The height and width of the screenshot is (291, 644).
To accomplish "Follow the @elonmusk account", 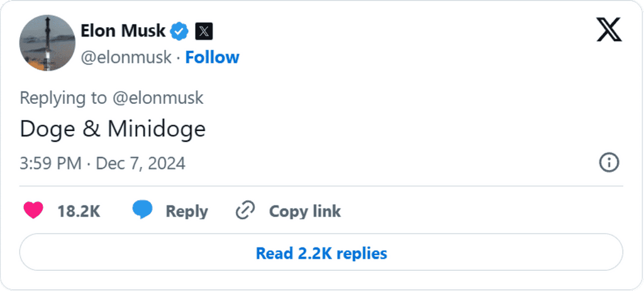I will pyautogui.click(x=212, y=57).
